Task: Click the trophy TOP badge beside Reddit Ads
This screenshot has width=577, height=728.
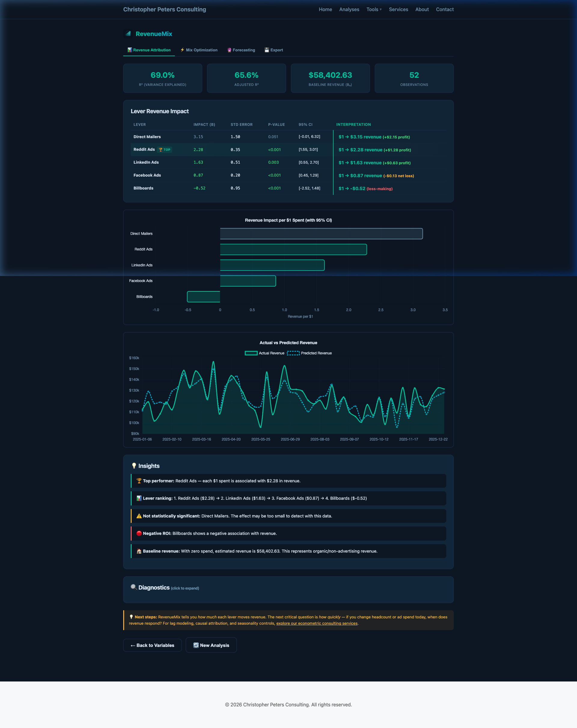Action: click(165, 149)
